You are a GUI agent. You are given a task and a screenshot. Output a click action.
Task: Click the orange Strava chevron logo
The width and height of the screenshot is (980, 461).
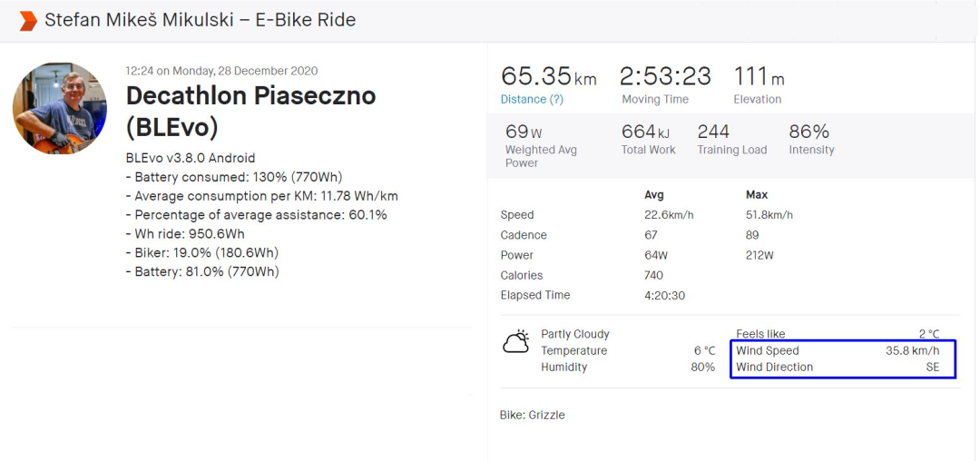pyautogui.click(x=28, y=21)
